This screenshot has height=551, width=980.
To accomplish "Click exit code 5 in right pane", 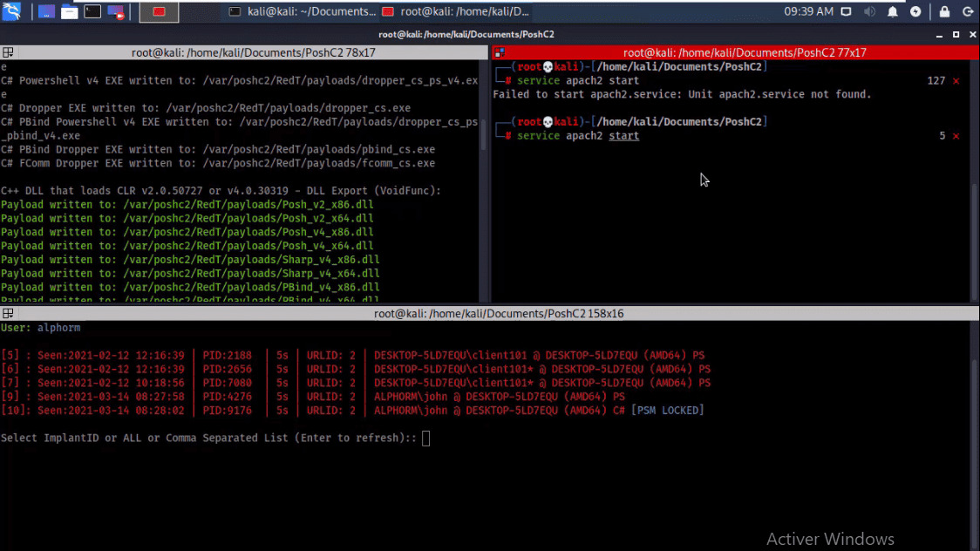I will [942, 135].
